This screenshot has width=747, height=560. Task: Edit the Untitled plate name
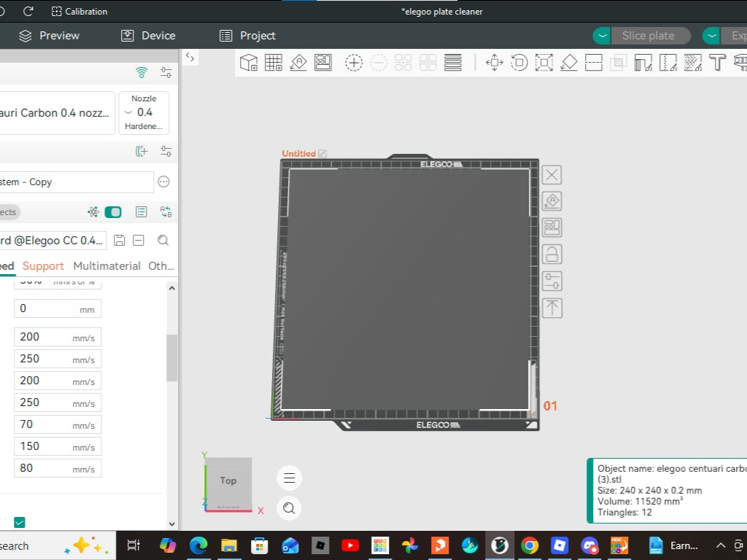click(x=322, y=153)
